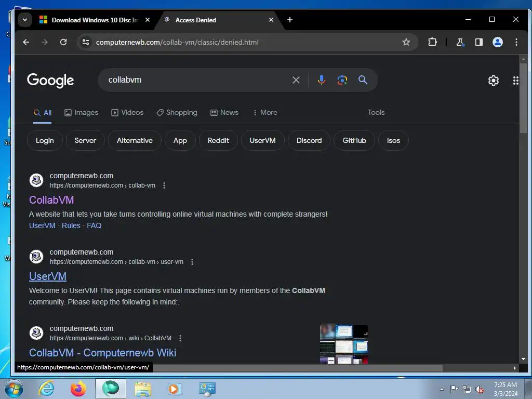The height and width of the screenshot is (399, 532).
Task: Filter by the Server chip
Action: (85, 140)
